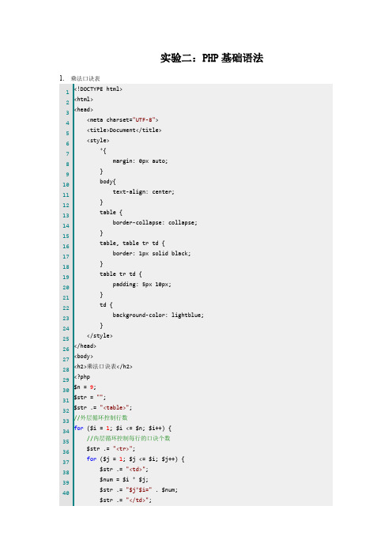Click the $n = 9; assignment line
The image size is (392, 555).
tap(85, 387)
